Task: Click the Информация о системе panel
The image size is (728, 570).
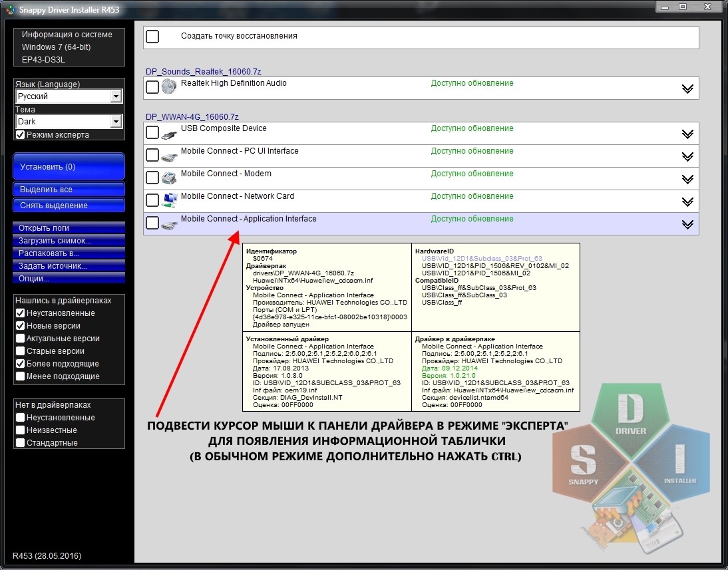Action: point(69,47)
